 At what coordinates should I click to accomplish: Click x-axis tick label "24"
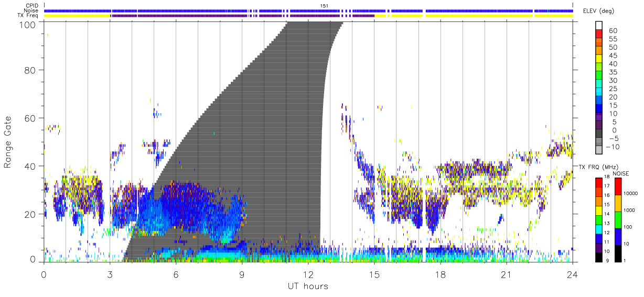tap(572, 274)
